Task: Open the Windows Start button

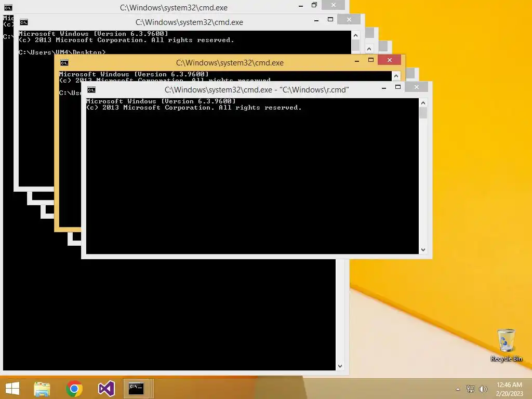Action: [12, 389]
